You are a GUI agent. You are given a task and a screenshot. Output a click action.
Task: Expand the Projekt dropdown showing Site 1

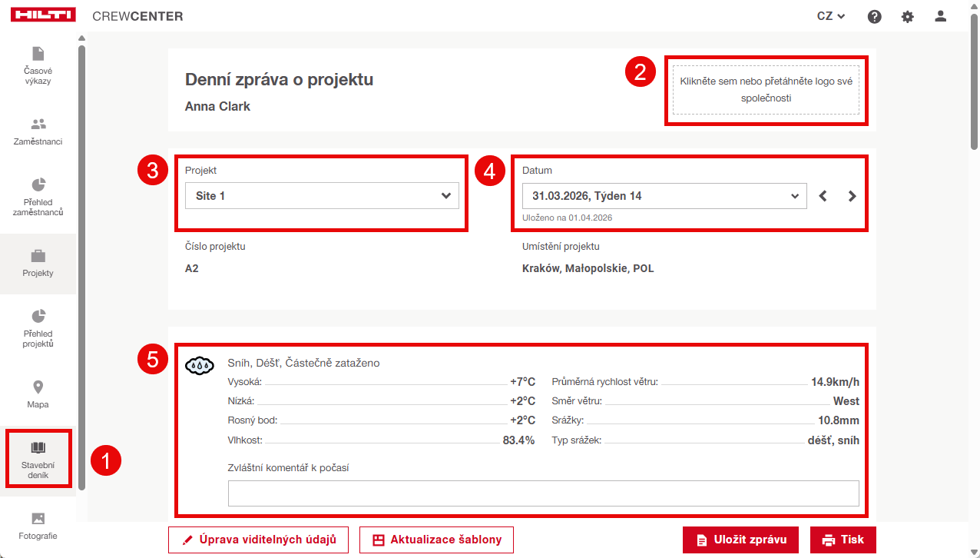pos(322,196)
